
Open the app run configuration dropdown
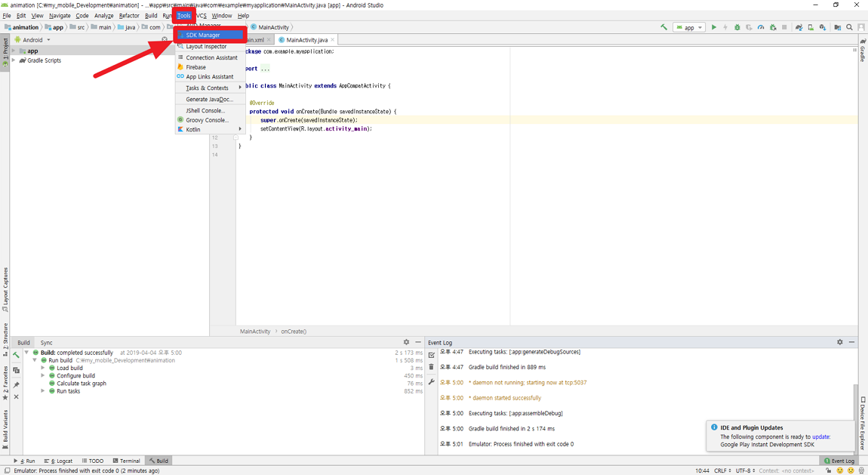(x=689, y=27)
